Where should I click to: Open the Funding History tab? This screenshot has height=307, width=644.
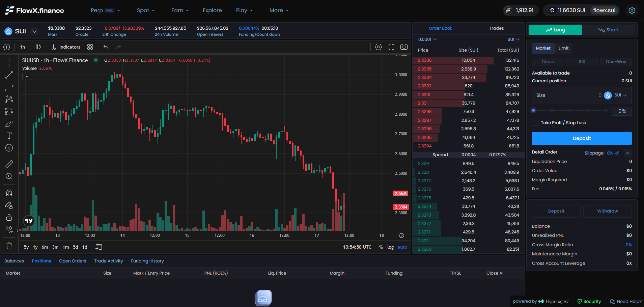[x=147, y=261]
